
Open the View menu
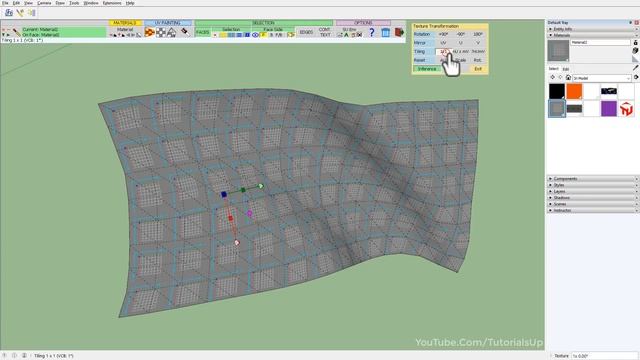pos(29,3)
